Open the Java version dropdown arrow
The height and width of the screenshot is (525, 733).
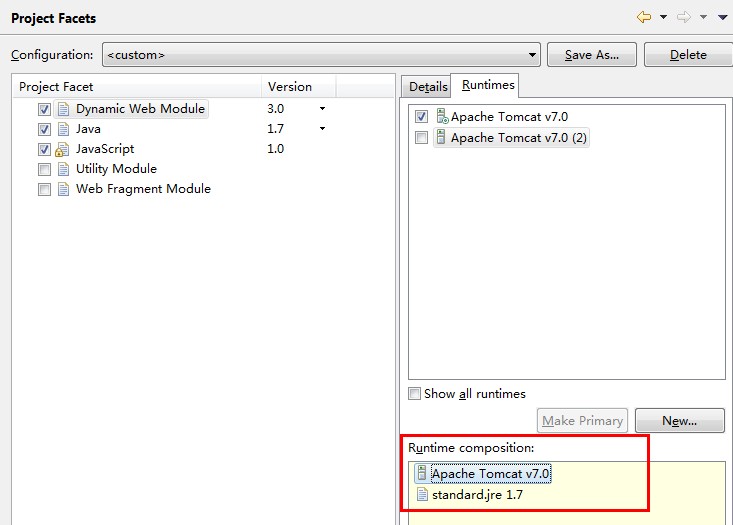(x=323, y=129)
